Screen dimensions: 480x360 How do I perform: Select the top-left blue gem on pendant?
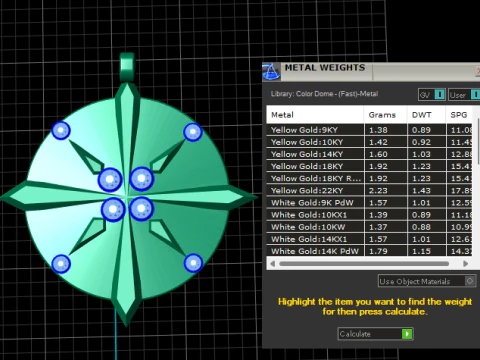61,130
